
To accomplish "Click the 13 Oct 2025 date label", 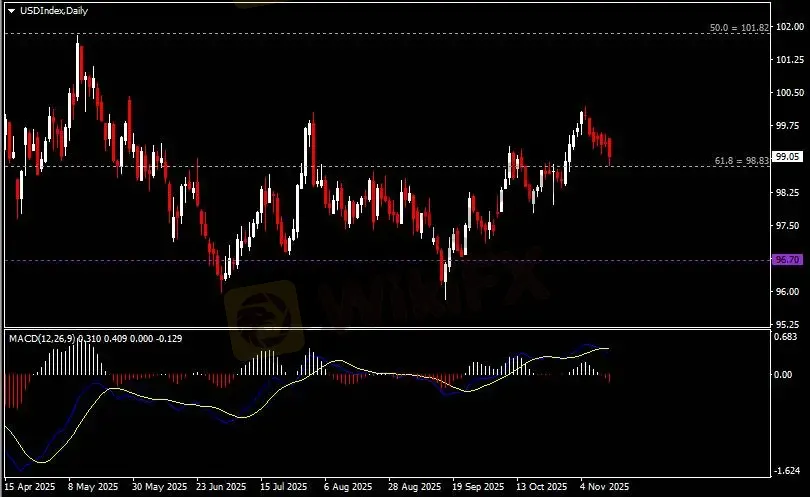I will coord(541,487).
